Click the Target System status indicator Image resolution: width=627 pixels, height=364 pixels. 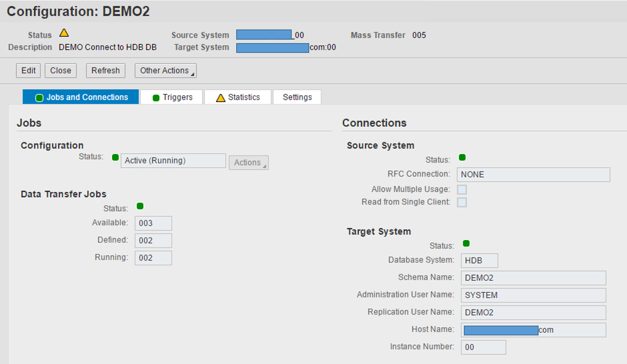click(x=466, y=244)
